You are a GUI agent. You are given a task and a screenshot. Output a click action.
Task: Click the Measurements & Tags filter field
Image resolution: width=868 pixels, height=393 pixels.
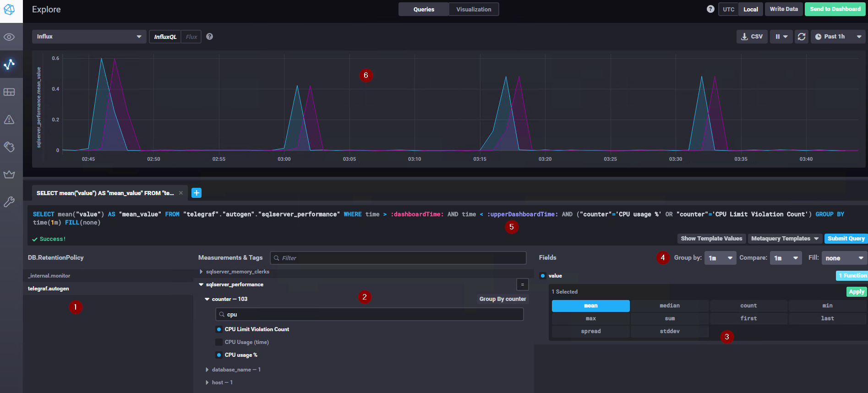[x=398, y=258]
